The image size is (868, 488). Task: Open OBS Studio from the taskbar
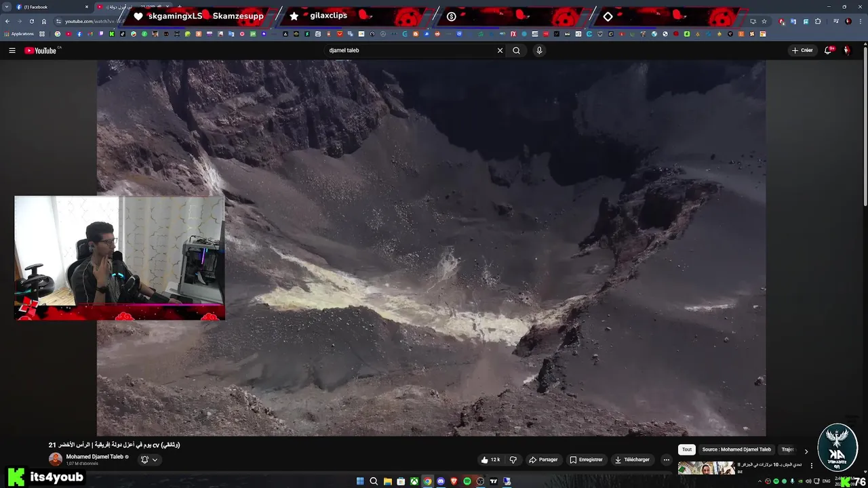(480, 481)
